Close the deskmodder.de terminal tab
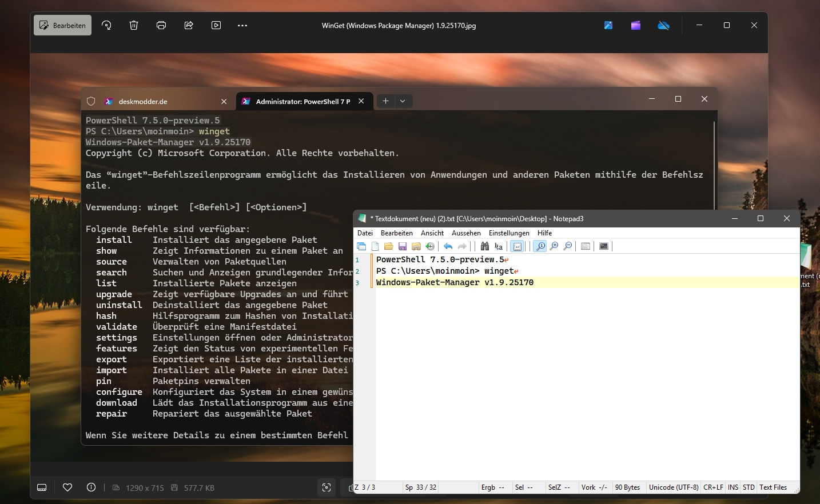Viewport: 820px width, 504px height. 224,102
